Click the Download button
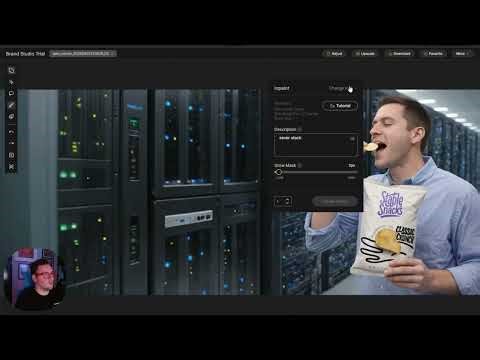480x360 pixels. tap(400, 53)
